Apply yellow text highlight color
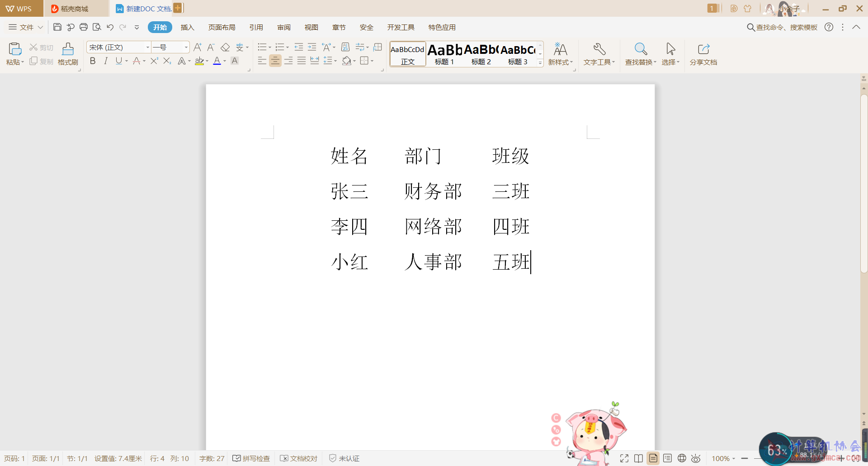This screenshot has width=868, height=466. (x=199, y=61)
